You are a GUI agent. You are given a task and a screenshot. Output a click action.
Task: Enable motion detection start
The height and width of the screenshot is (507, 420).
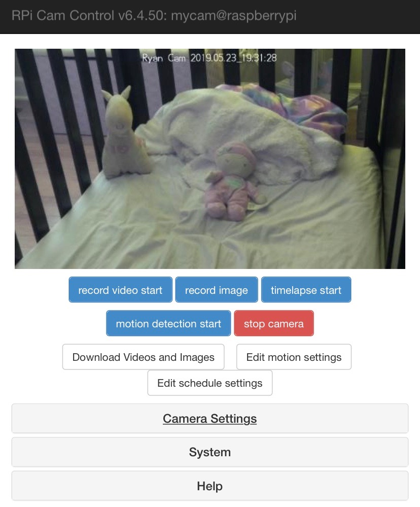pos(168,323)
